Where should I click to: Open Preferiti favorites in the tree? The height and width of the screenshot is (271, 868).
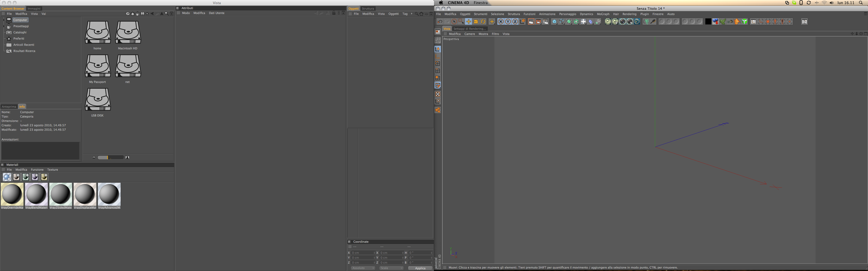(x=19, y=39)
